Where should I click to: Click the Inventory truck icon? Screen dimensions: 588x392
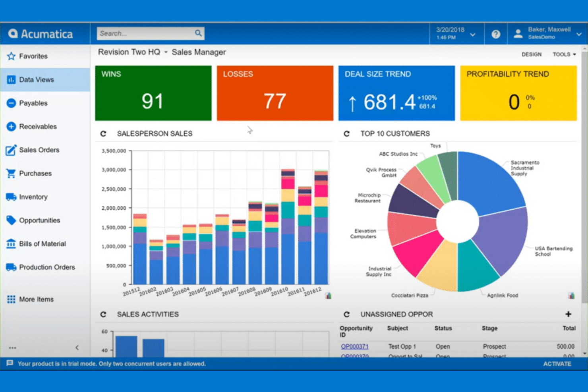point(11,197)
